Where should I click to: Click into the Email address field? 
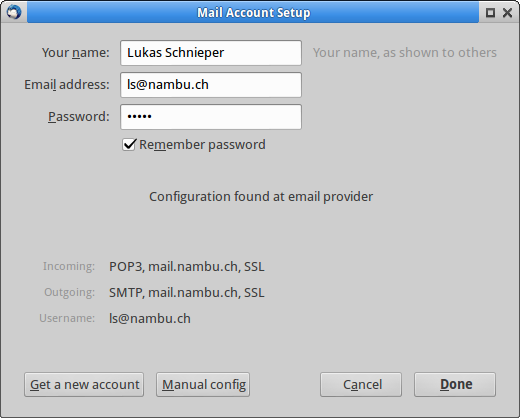[211, 85]
